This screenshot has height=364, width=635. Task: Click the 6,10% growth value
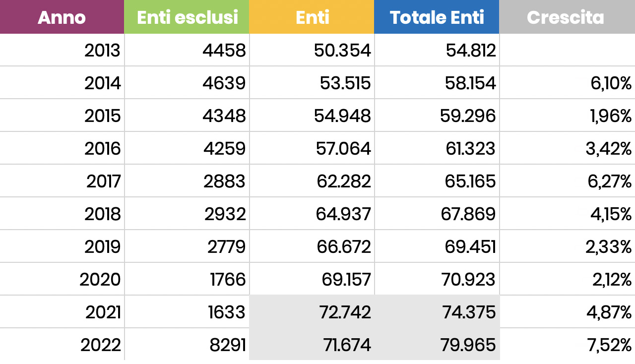[611, 83]
